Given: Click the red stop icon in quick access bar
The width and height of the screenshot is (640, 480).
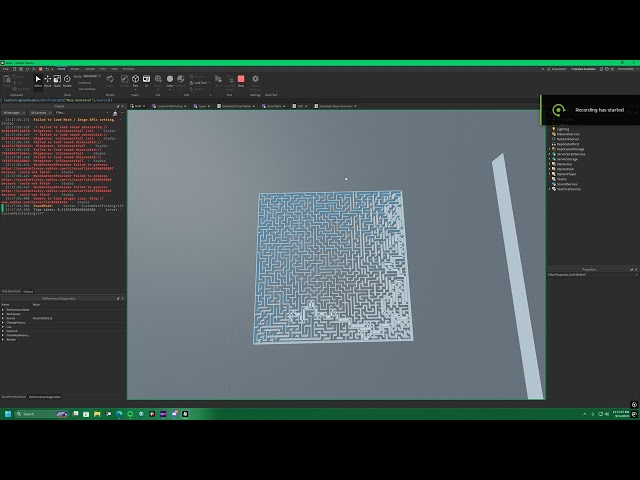Looking at the screenshot, I should pyautogui.click(x=40, y=69).
